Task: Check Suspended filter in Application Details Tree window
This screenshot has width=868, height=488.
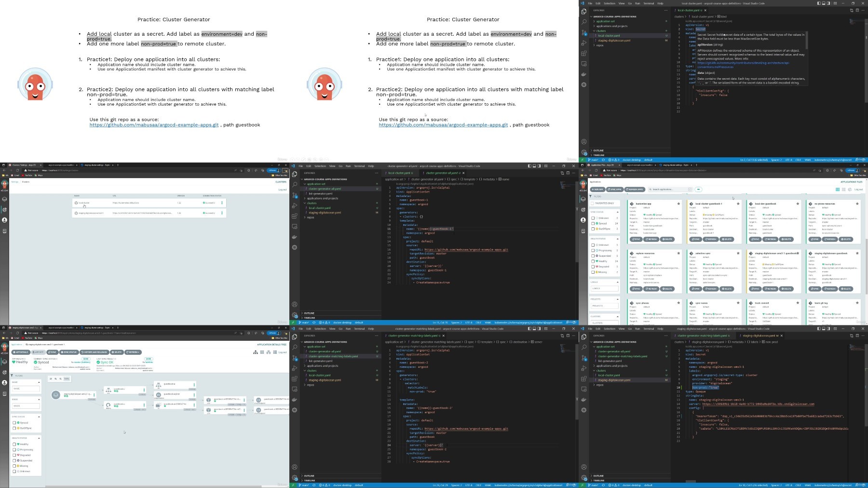Action: (x=15, y=460)
